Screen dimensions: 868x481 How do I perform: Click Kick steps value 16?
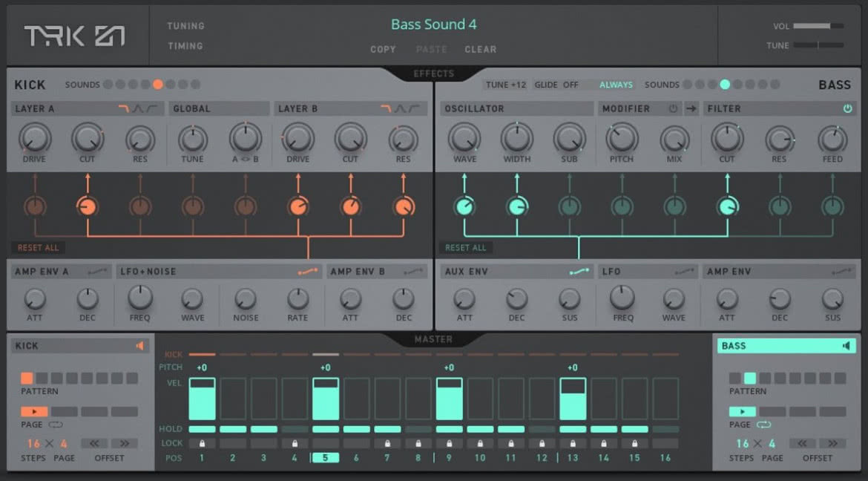pos(34,444)
